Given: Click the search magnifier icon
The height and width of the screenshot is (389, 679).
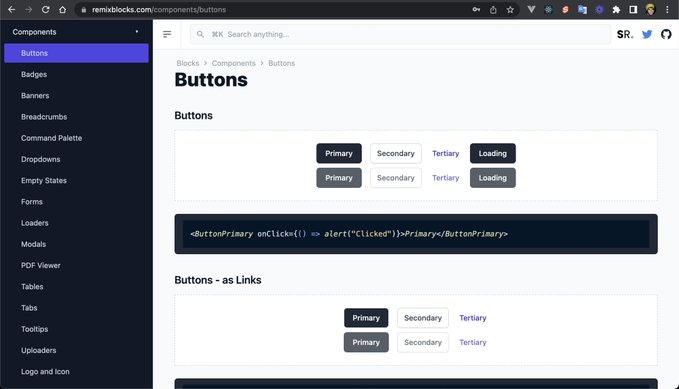Looking at the screenshot, I should 200,34.
